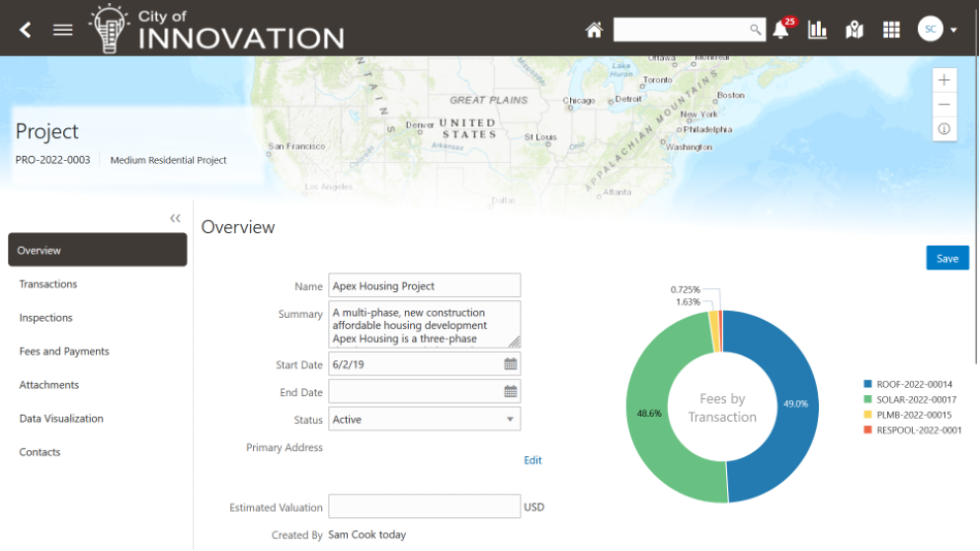
Task: Click Edit link for Primary Address
Action: click(x=532, y=460)
